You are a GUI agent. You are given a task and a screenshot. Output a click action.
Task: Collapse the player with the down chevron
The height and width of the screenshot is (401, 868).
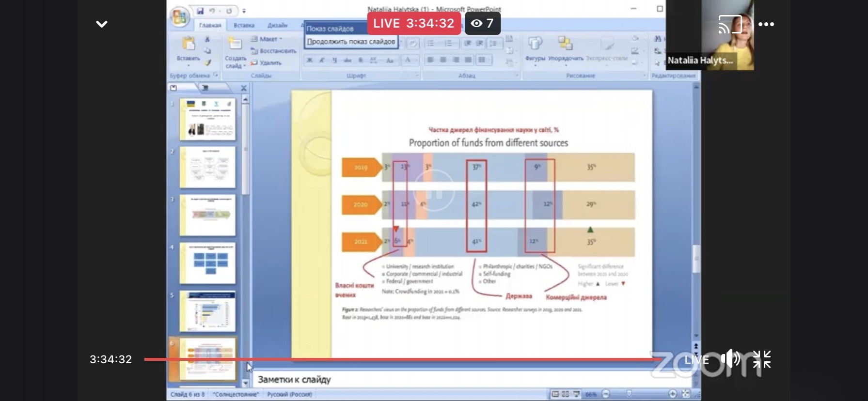[x=102, y=24]
